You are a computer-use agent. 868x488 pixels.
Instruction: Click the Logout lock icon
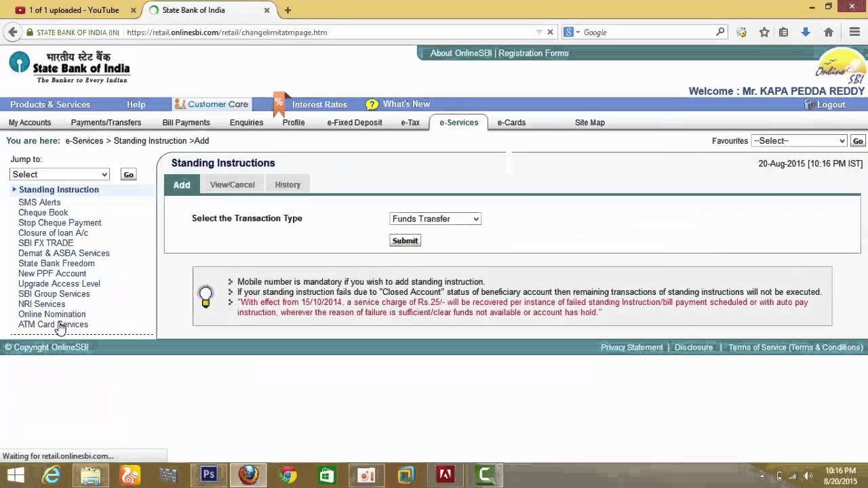pyautogui.click(x=810, y=104)
